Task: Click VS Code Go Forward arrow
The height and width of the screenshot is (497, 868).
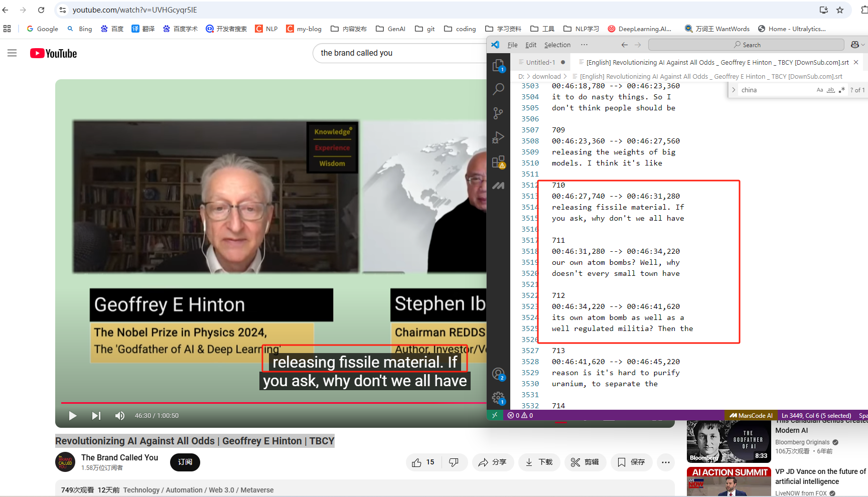Action: 638,45
